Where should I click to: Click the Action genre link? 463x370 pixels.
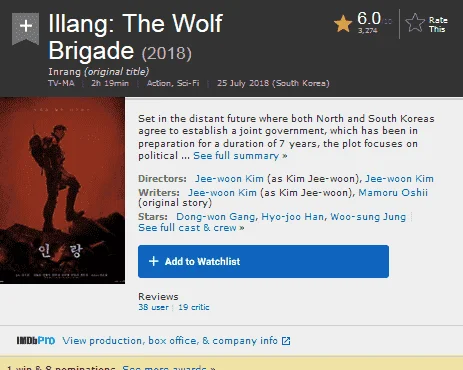(x=159, y=83)
